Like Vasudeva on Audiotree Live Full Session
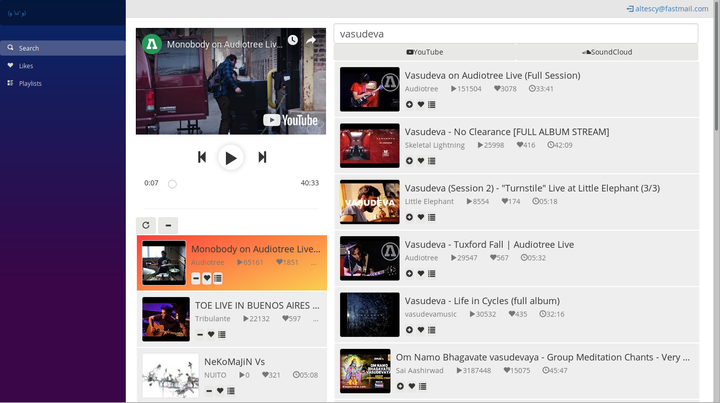This screenshot has width=720, height=403. 421,105
